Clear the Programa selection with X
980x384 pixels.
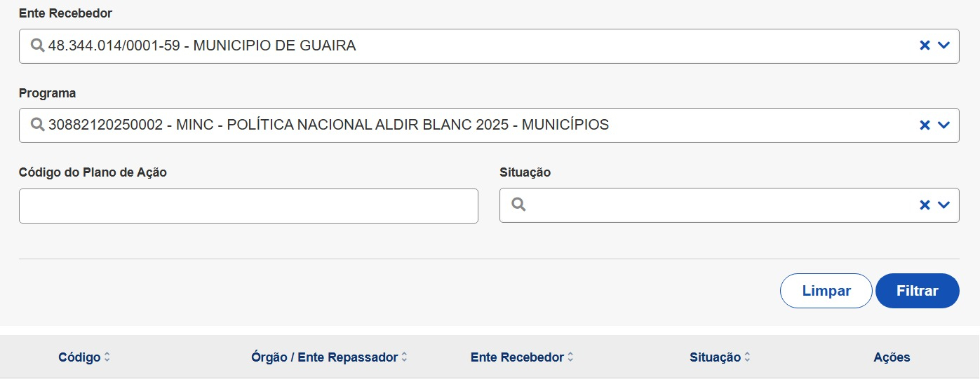pyautogui.click(x=925, y=125)
